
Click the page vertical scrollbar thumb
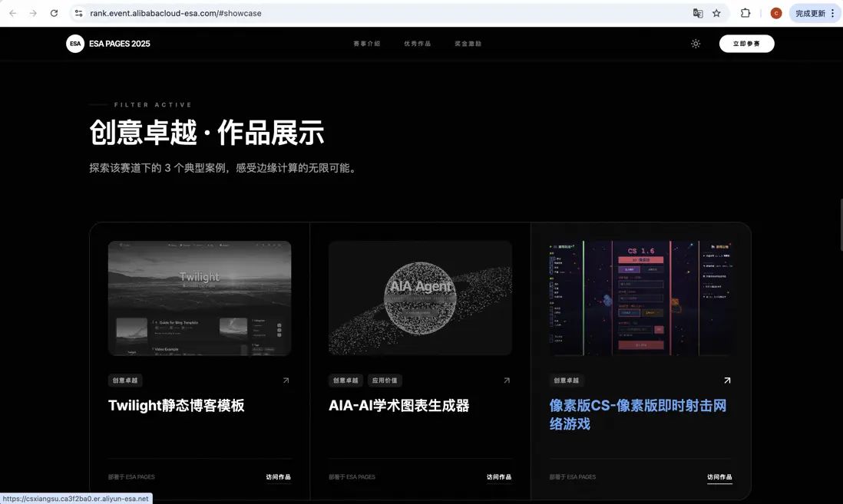[x=841, y=225]
